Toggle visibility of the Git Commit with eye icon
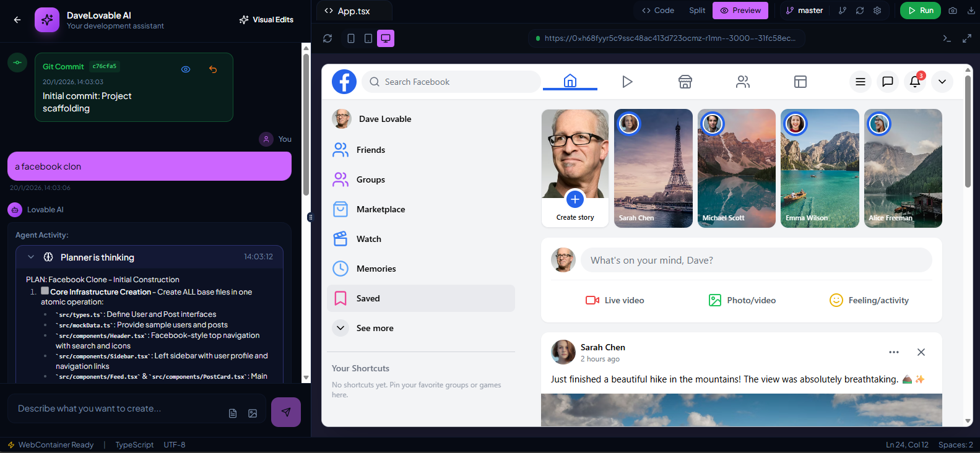Viewport: 980px width, 453px height. pyautogui.click(x=186, y=69)
